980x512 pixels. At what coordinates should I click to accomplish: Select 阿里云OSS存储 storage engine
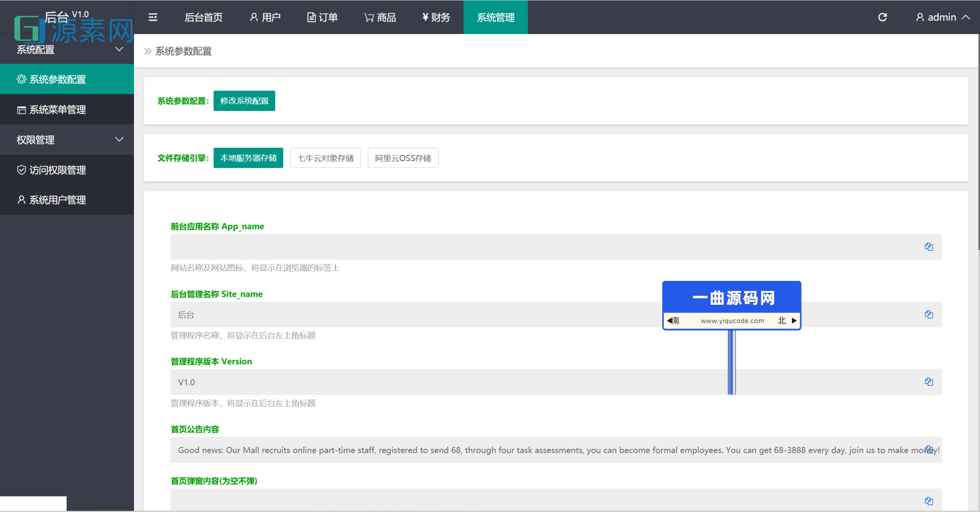402,158
